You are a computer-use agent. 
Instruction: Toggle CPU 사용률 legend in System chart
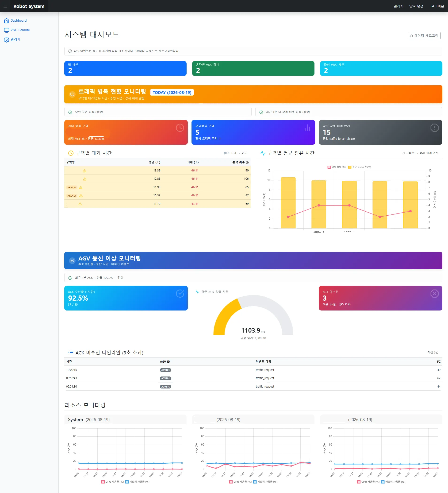click(113, 482)
